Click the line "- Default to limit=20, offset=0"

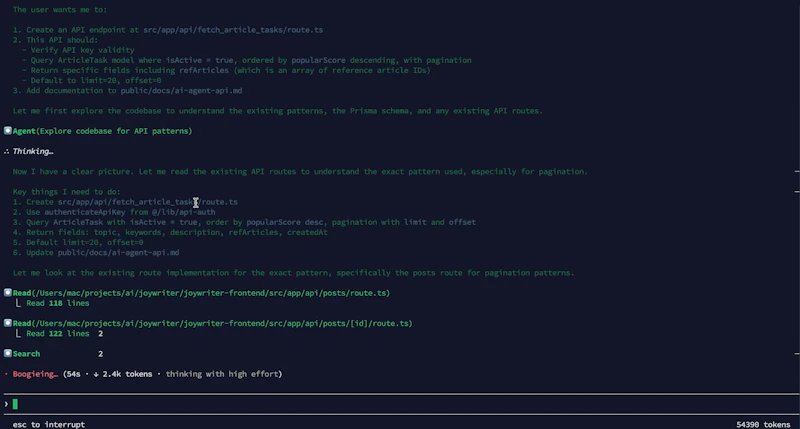click(x=91, y=81)
